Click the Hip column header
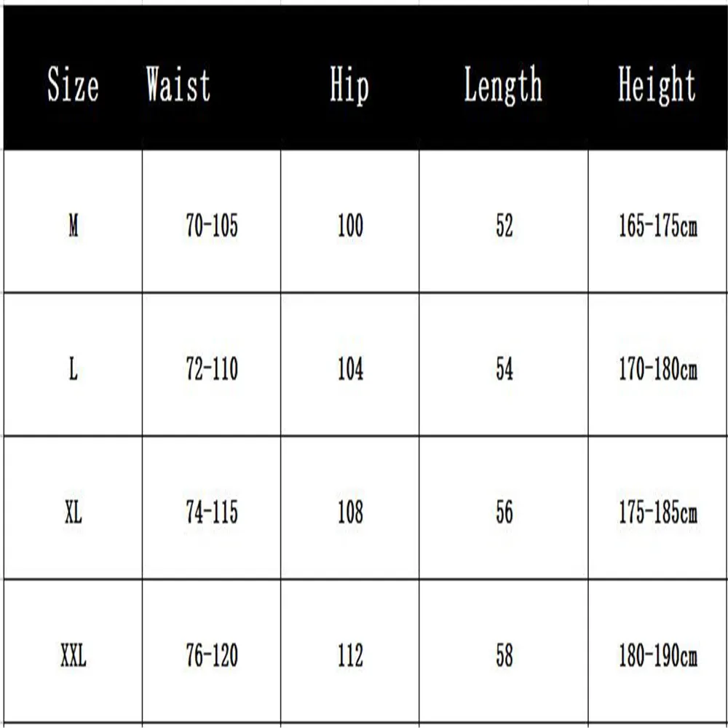The height and width of the screenshot is (728, 728). point(349,84)
